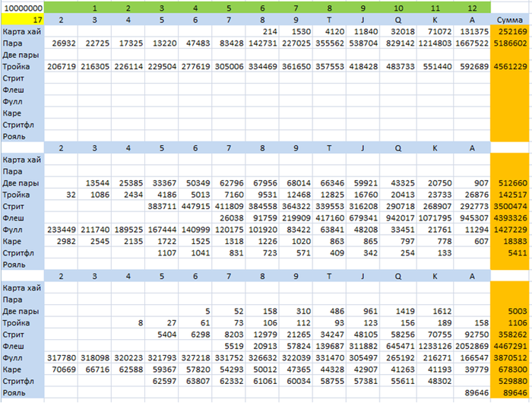Click cell value 1612
532x403 pixels.
tap(435, 311)
